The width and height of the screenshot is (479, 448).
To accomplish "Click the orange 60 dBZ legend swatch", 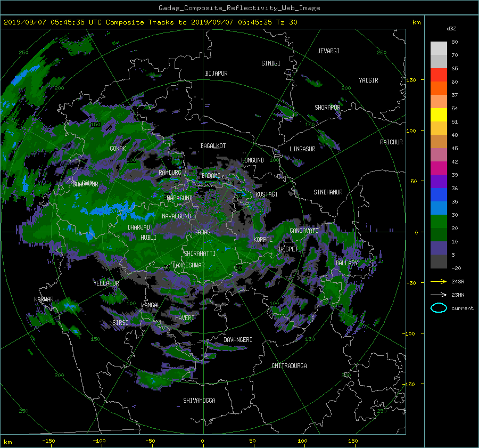I will 439,88.
